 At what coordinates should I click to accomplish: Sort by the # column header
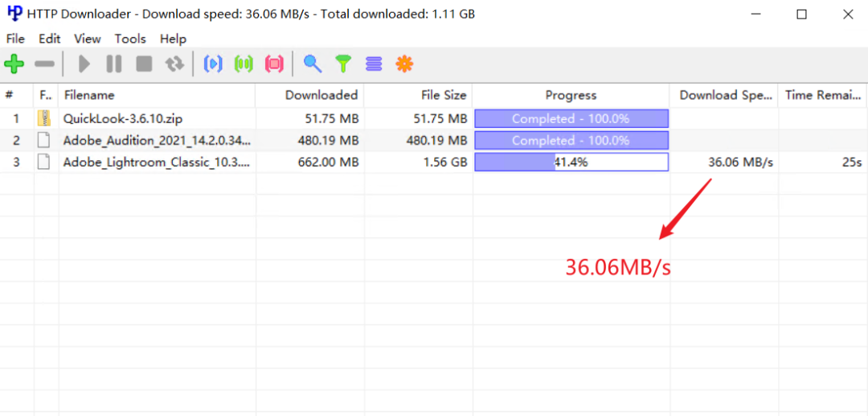17,95
